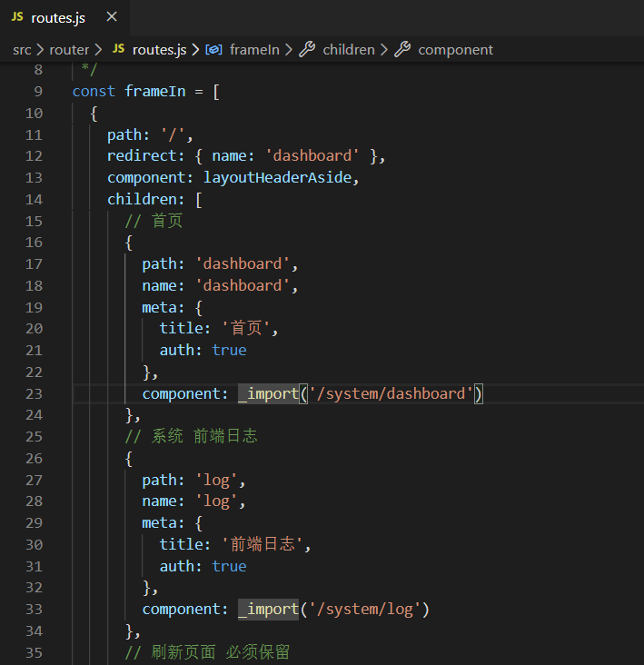Open the routes.js breadcrumb file picker

click(x=159, y=50)
